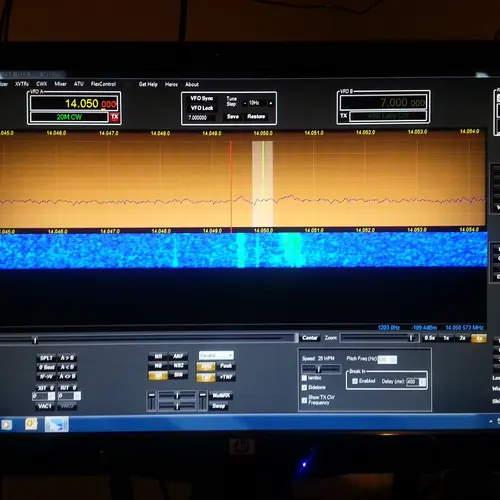
Task: Click the Save frequency button
Action: pyautogui.click(x=233, y=116)
